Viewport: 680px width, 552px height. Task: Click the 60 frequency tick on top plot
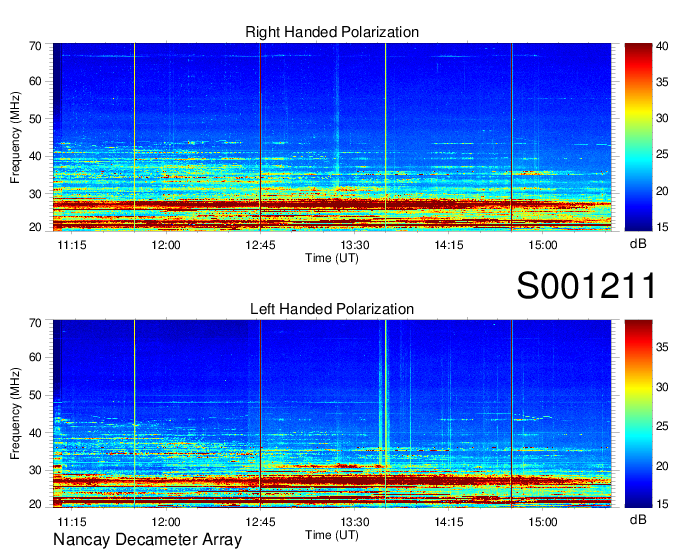35,82
